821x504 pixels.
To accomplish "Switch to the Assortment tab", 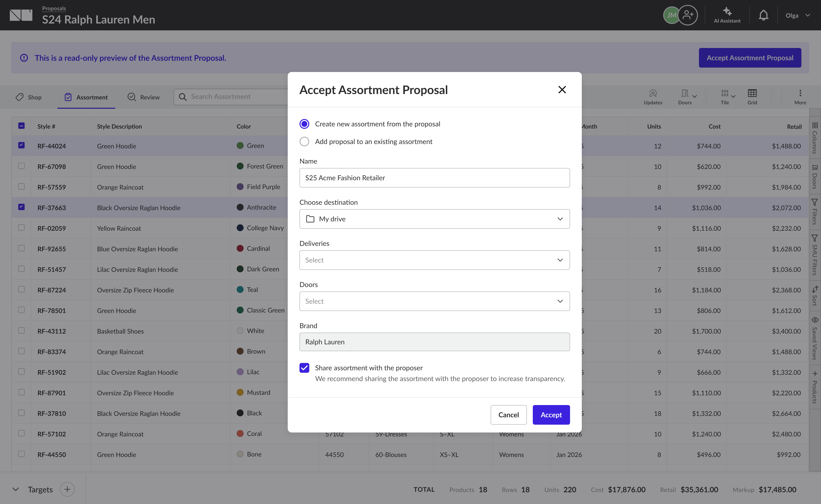I will [86, 97].
